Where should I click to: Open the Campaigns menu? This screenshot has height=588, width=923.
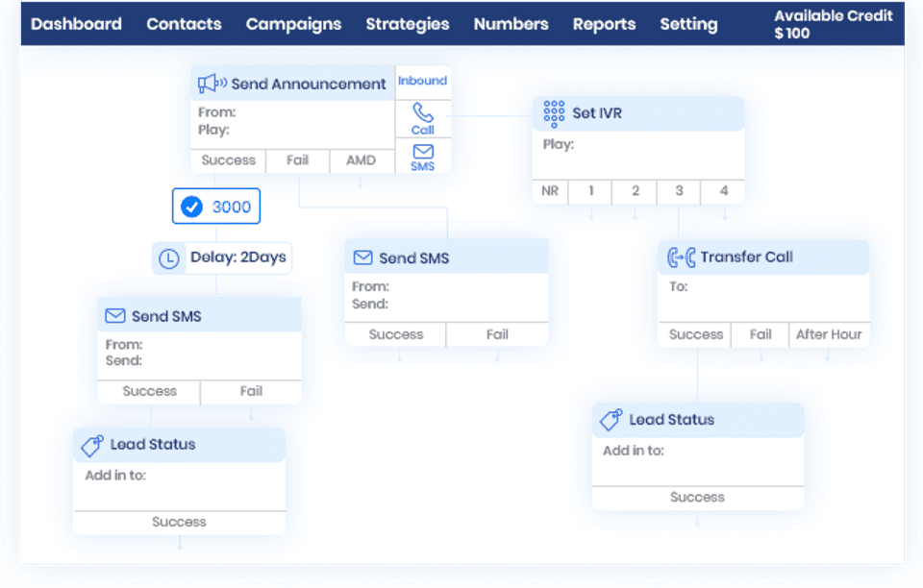[x=293, y=24]
